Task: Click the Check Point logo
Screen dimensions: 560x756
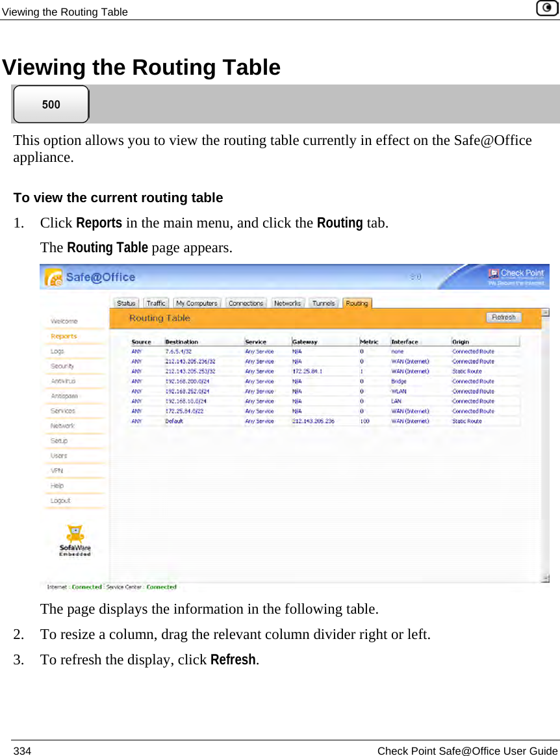Action: [516, 277]
